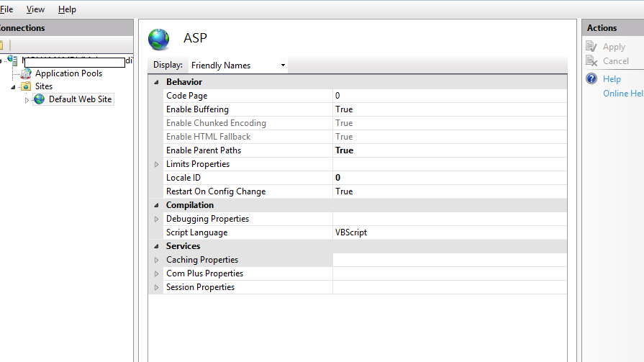
Task: Expand Limits Properties group
Action: [x=156, y=164]
